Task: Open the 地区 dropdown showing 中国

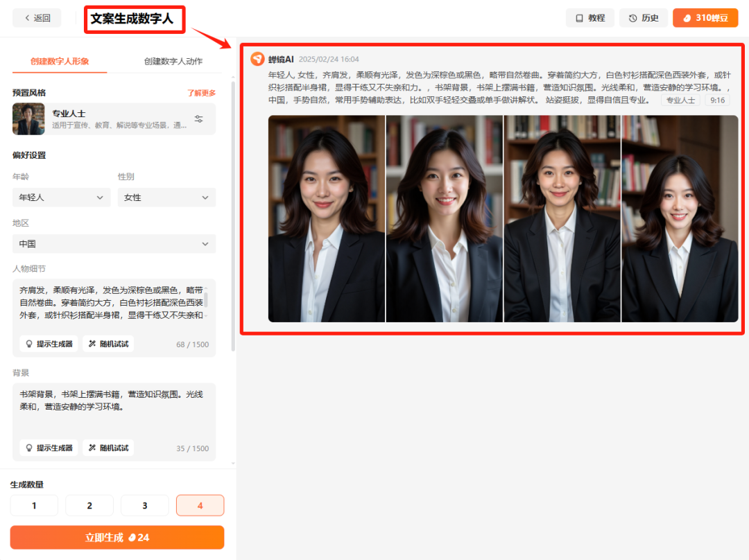Action: point(114,244)
